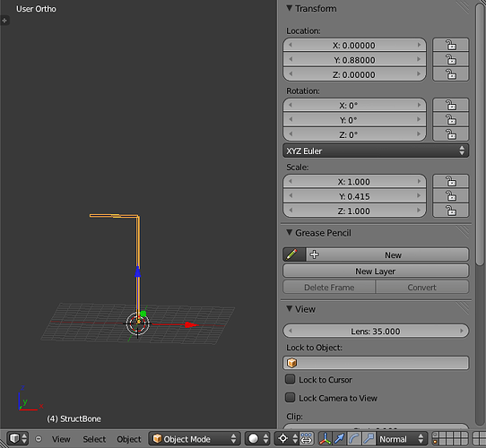Screen dimensions: 486x448
Task: Click the New Layer button
Action: click(376, 271)
